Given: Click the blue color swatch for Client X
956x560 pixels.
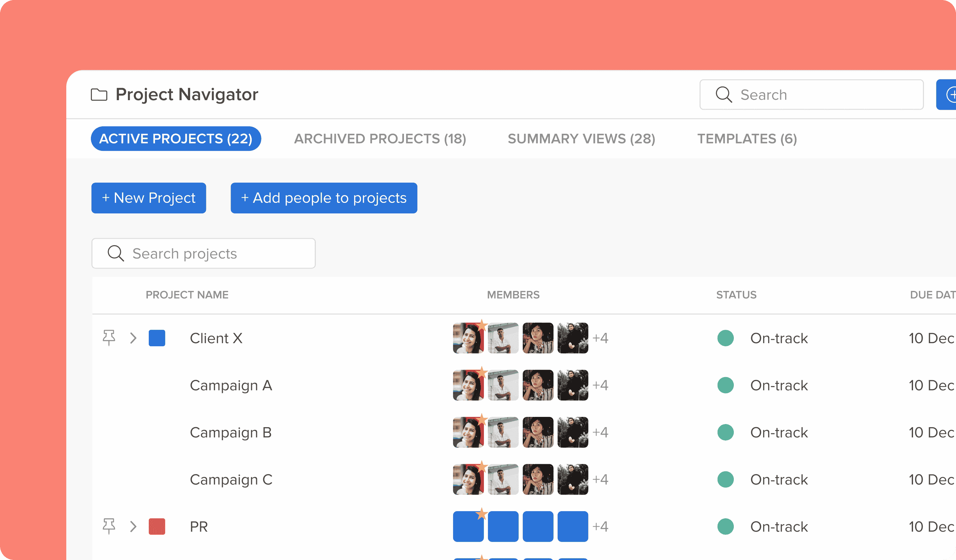Looking at the screenshot, I should pos(157,338).
